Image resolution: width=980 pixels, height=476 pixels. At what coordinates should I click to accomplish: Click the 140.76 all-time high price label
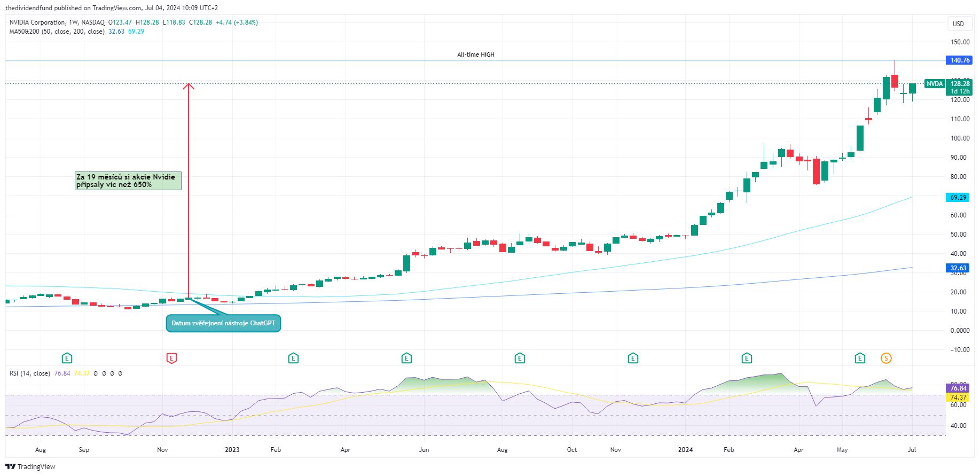[960, 60]
